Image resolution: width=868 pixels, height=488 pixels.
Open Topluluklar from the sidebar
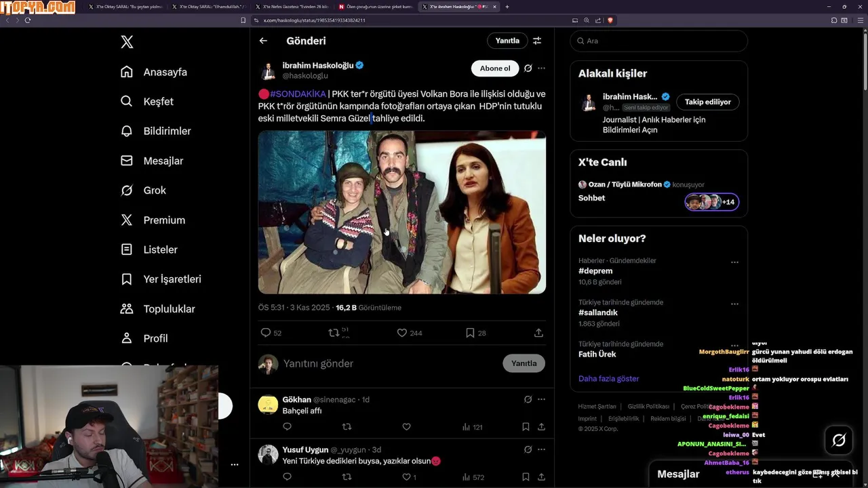(x=158, y=309)
